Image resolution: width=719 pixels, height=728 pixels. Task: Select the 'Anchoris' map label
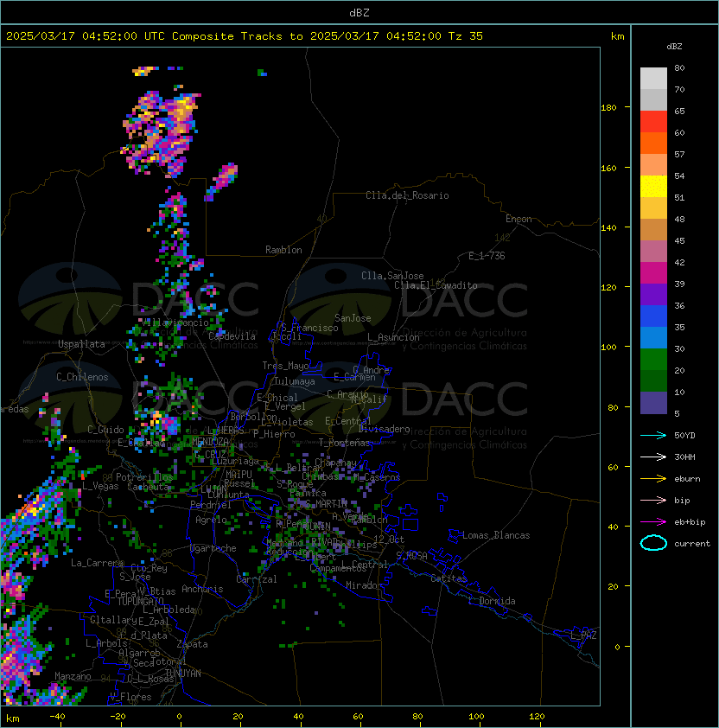(x=202, y=589)
